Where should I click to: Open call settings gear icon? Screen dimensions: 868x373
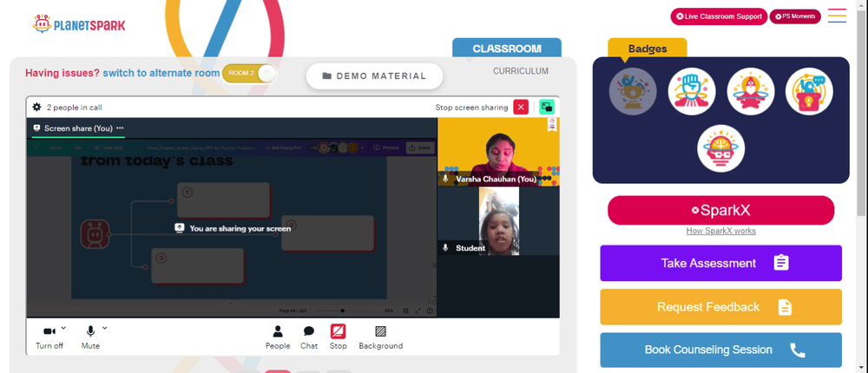coord(37,107)
